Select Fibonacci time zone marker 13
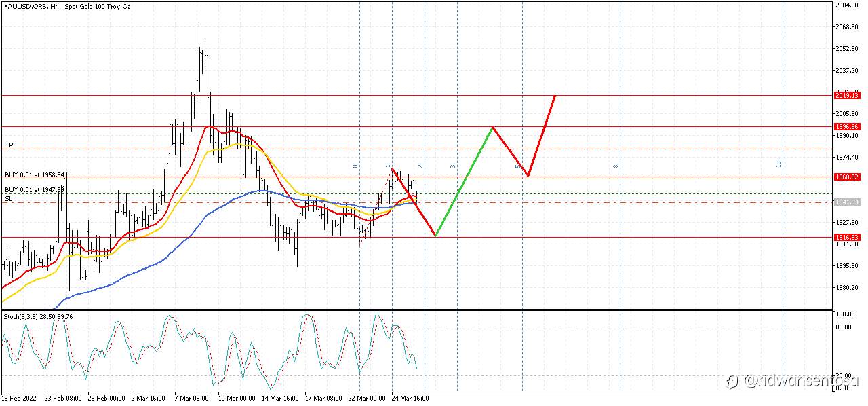 778,164
